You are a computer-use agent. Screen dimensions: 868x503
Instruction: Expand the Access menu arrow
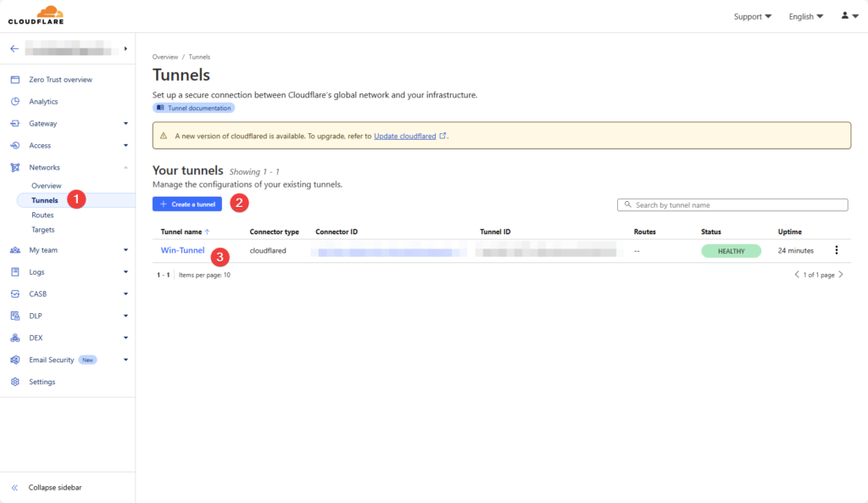125,145
